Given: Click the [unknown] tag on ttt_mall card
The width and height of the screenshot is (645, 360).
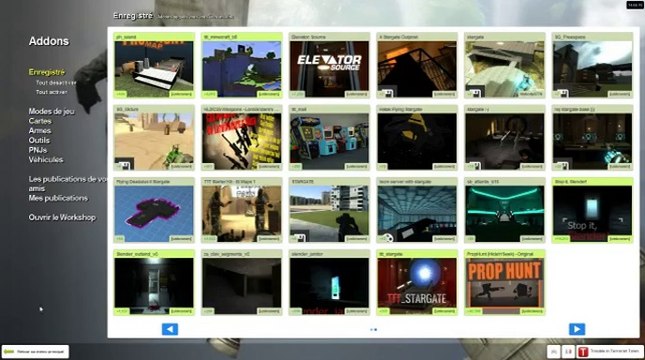Looking at the screenshot, I should tap(357, 167).
